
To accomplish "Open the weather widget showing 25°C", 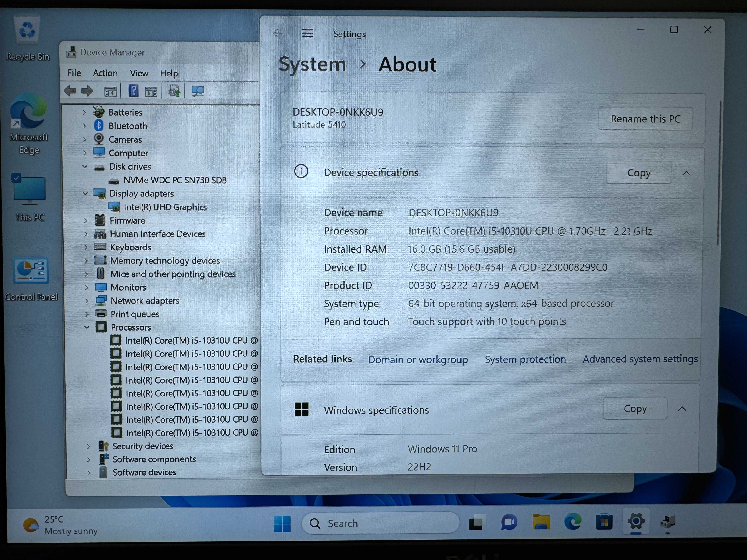I will (x=61, y=525).
